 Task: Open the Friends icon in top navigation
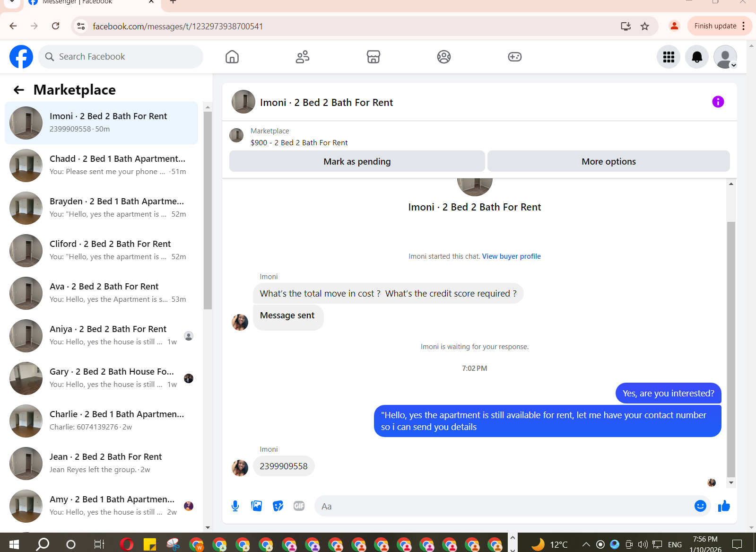click(x=303, y=57)
